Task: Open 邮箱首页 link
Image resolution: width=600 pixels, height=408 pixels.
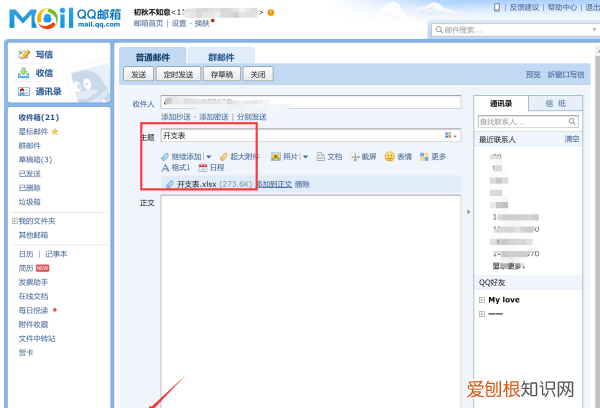Action: tap(148, 23)
